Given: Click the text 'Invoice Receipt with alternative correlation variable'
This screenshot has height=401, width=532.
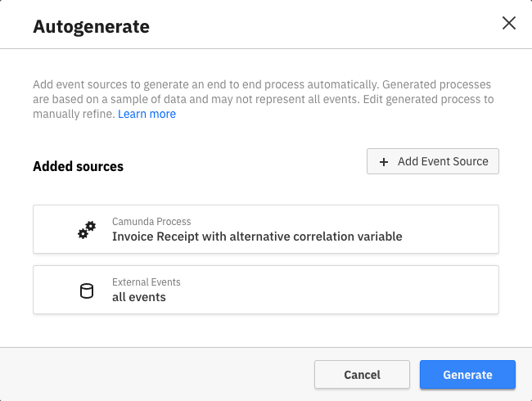Looking at the screenshot, I should [x=257, y=237].
